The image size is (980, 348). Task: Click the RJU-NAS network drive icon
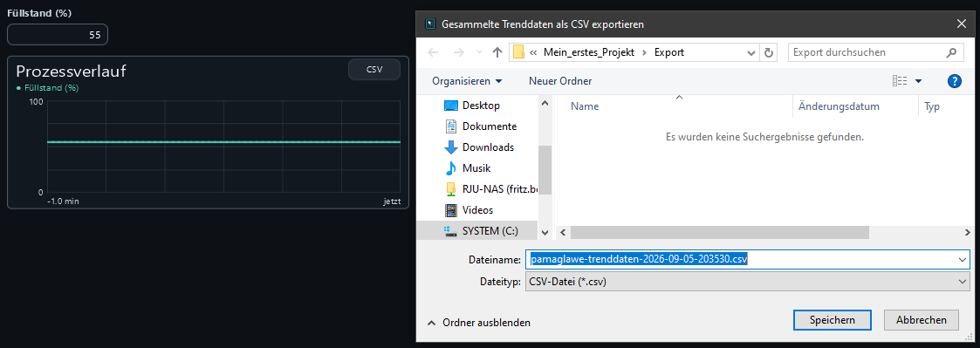click(x=450, y=189)
